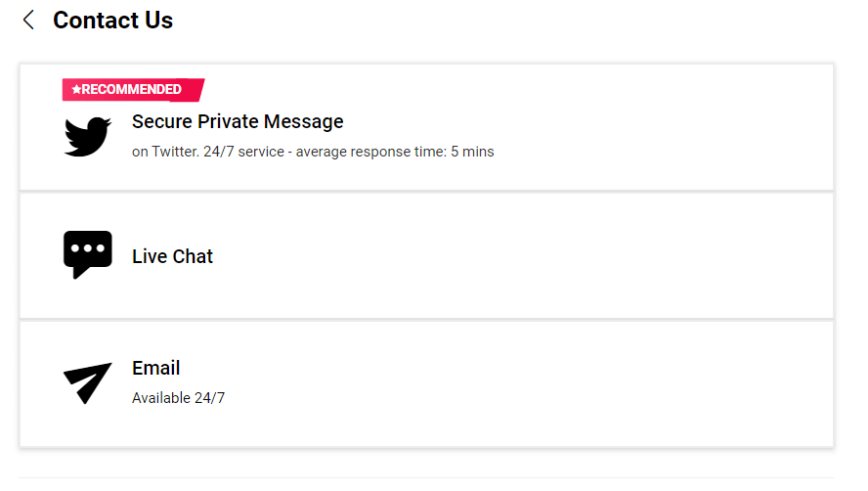Click the '24/7 service' text in Twitter subtitle
Screen dimensions: 868x491
click(x=243, y=152)
